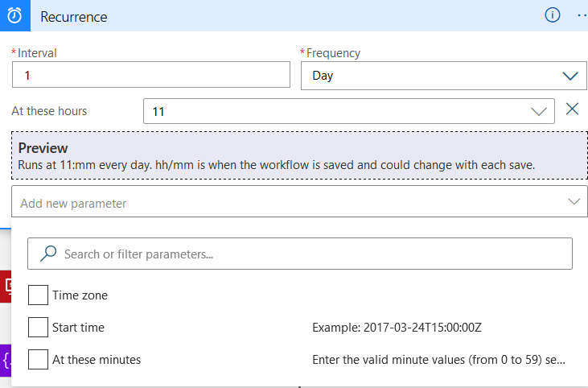The width and height of the screenshot is (588, 388).
Task: Check the Start time parameter box
Action: coord(38,328)
